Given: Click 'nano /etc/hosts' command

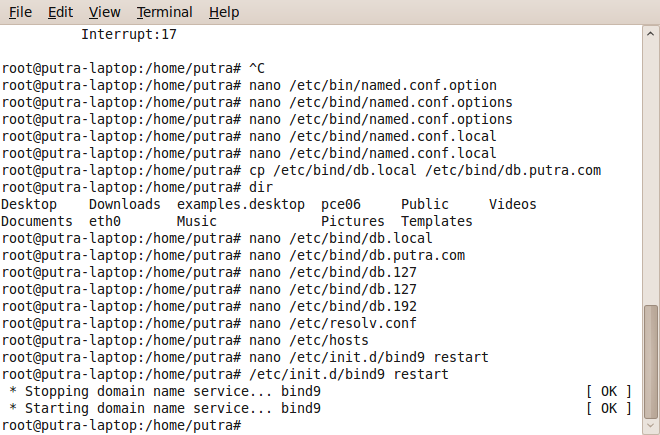Looking at the screenshot, I should click(309, 340).
